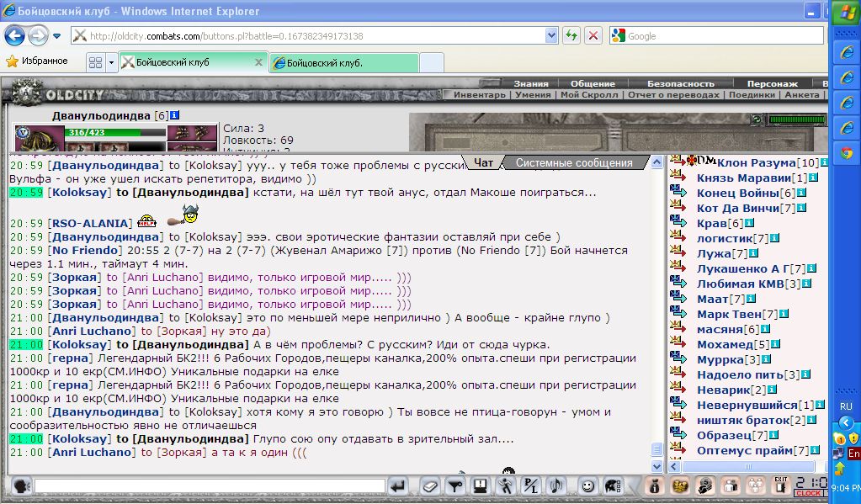Open the smileys picker face icon
The height and width of the screenshot is (504, 861).
588,485
